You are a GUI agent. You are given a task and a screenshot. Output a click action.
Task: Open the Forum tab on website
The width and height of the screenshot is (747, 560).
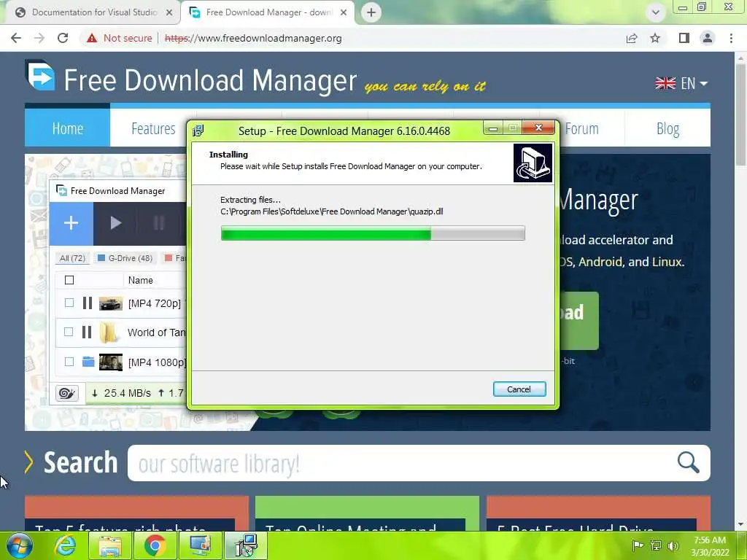pos(581,128)
